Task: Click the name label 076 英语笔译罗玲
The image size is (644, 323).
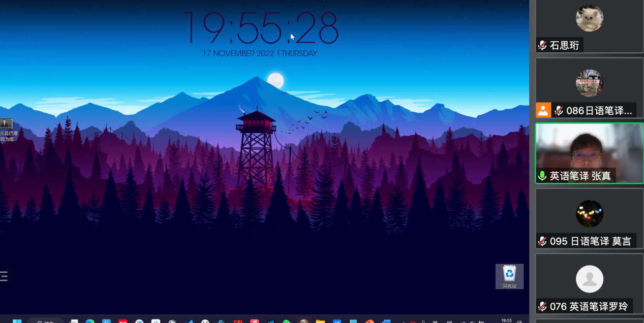Action: tap(589, 306)
